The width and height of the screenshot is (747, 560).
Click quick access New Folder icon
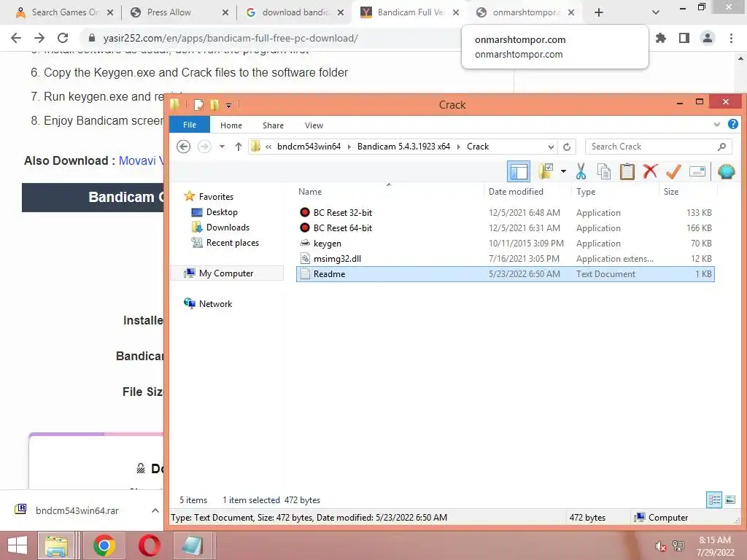(x=214, y=105)
